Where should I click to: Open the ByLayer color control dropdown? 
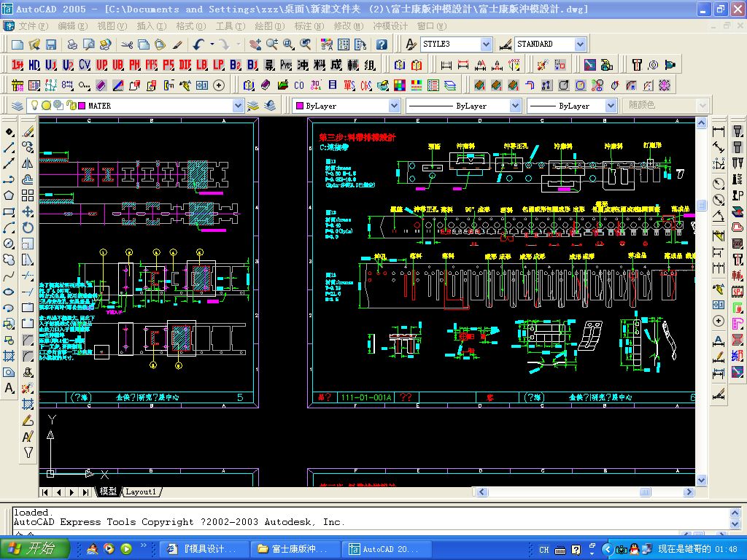point(394,106)
